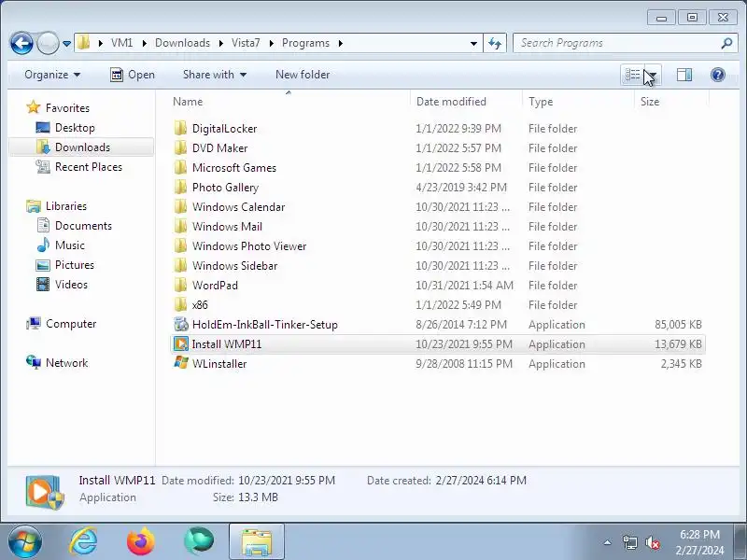Open Videos library

(71, 285)
